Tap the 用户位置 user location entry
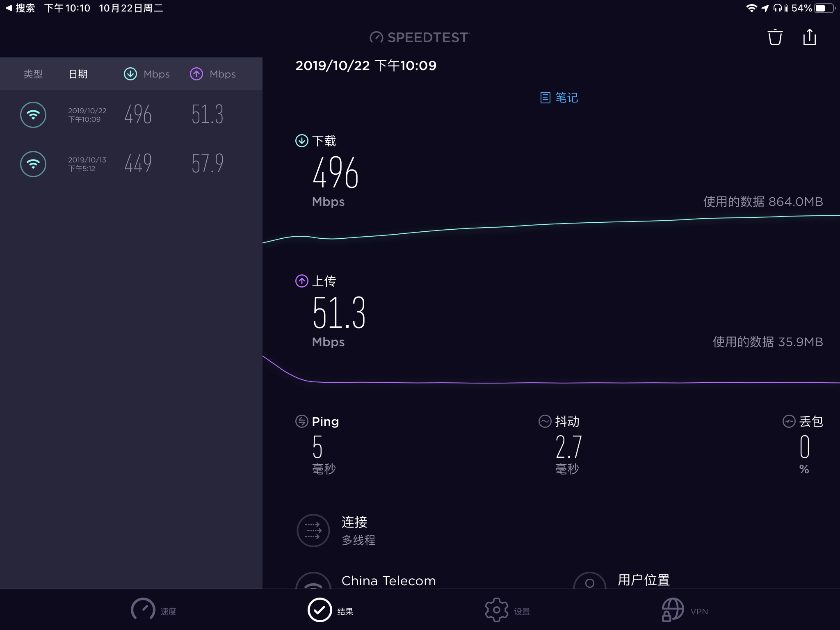 pyautogui.click(x=643, y=580)
